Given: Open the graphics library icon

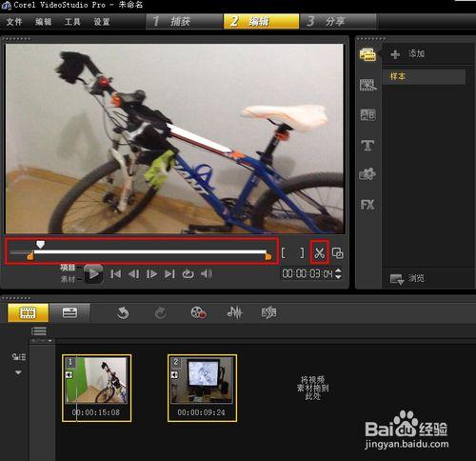Looking at the screenshot, I should pyautogui.click(x=367, y=174).
